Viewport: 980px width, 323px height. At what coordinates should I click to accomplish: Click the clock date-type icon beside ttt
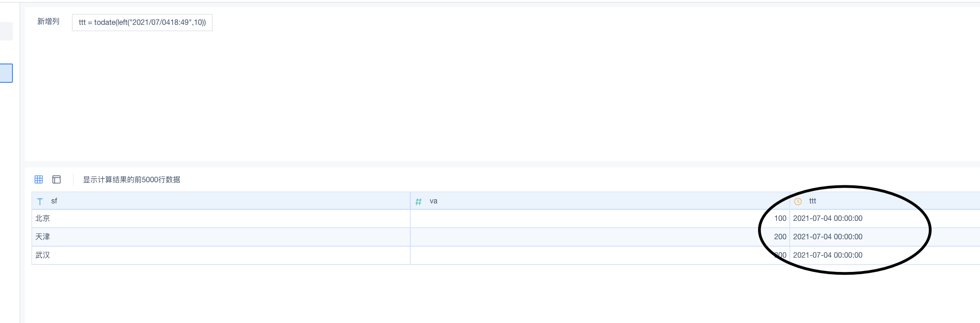tap(798, 202)
